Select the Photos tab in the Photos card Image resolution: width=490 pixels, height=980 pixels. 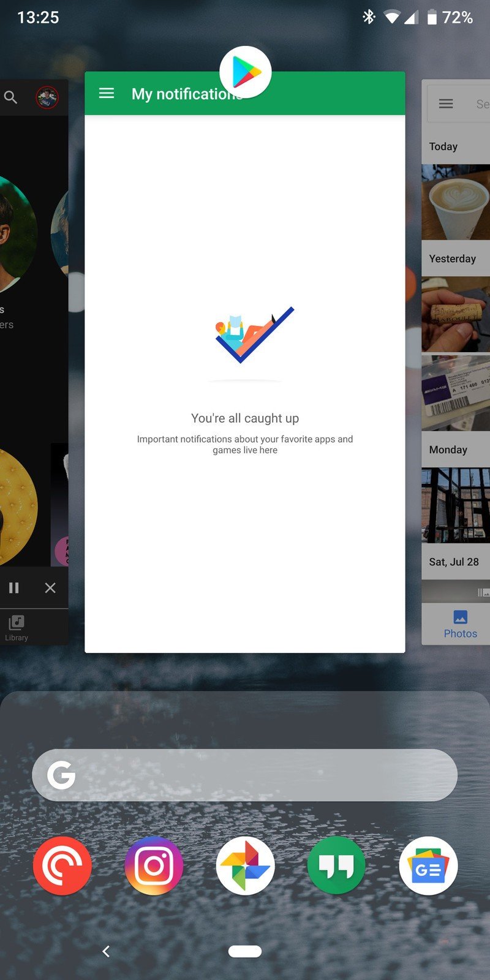[460, 624]
